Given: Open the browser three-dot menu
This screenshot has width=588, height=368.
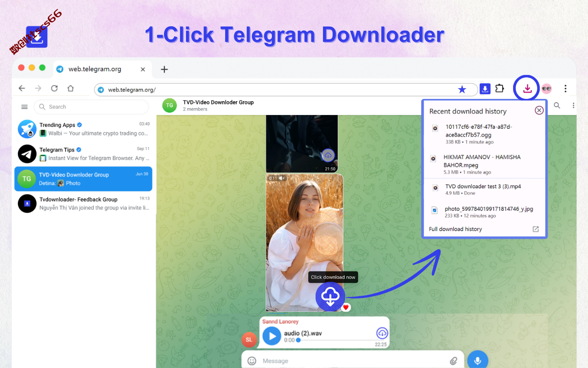Looking at the screenshot, I should pos(565,88).
